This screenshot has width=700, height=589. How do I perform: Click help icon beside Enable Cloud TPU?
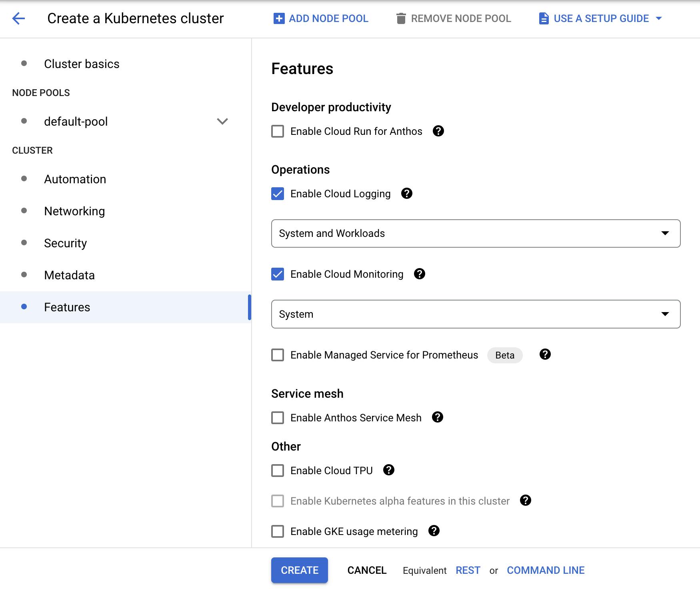389,470
